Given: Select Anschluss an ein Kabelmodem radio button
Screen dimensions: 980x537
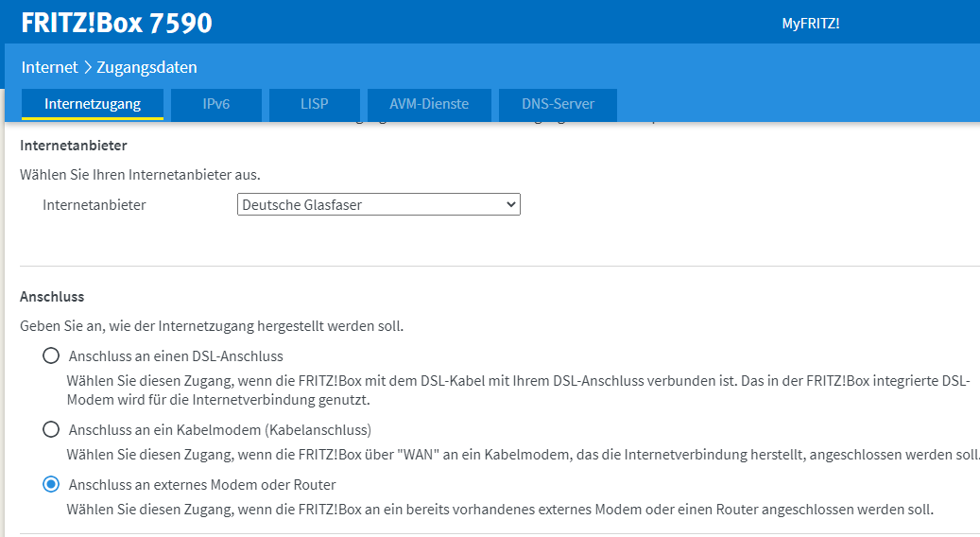Looking at the screenshot, I should click(51, 429).
